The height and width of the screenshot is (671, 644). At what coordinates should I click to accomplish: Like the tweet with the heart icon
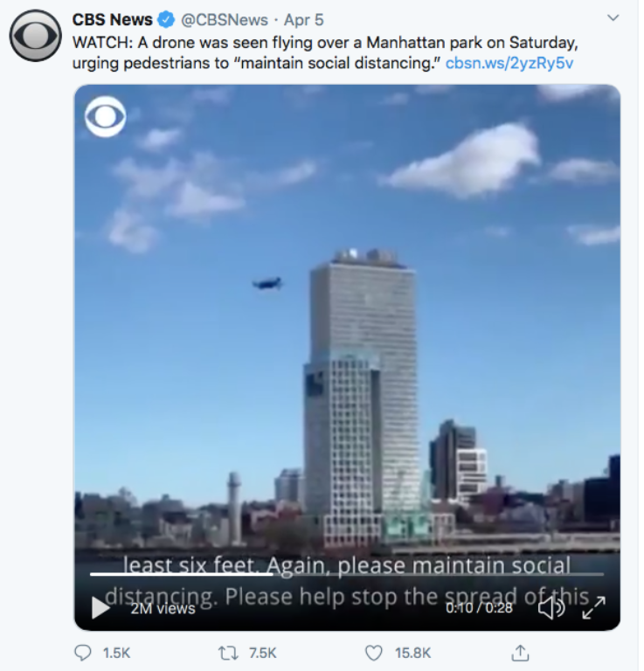click(374, 653)
